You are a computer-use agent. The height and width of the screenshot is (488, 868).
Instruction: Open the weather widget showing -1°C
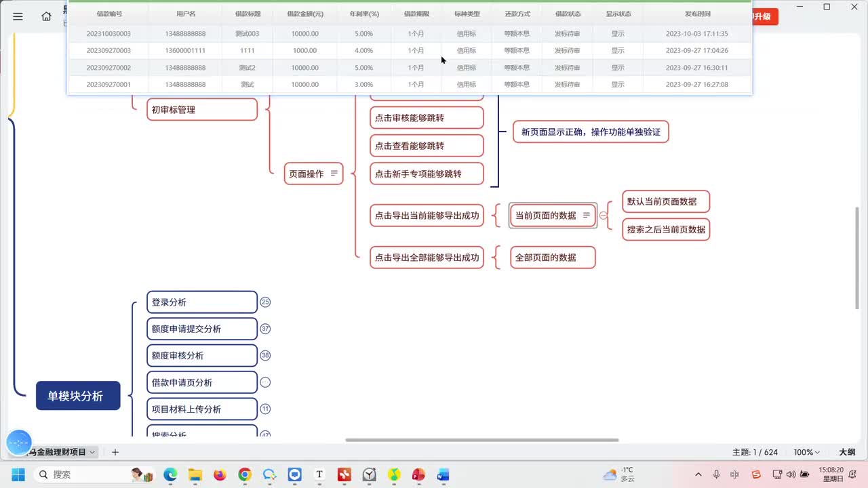coord(620,474)
